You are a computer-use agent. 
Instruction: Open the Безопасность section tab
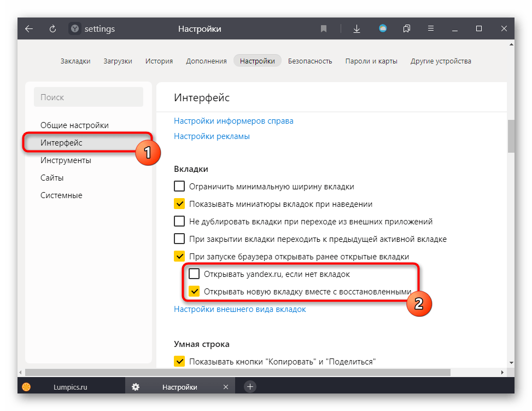[310, 61]
